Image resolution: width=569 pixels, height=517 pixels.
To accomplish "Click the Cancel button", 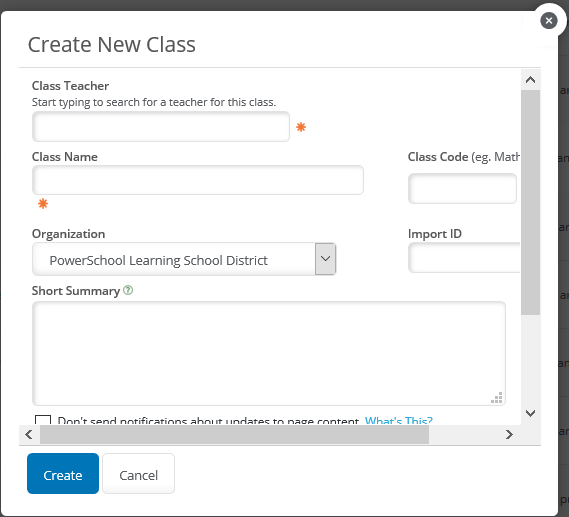I will [x=138, y=473].
